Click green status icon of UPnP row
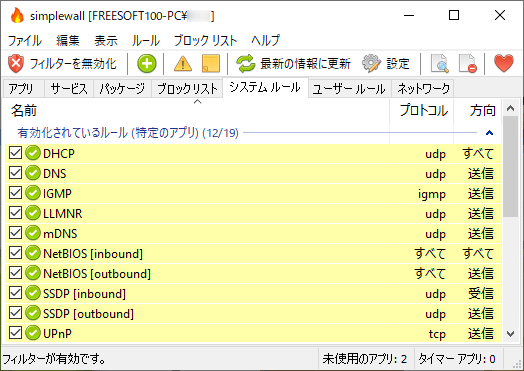This screenshot has height=371, width=524. (x=33, y=333)
